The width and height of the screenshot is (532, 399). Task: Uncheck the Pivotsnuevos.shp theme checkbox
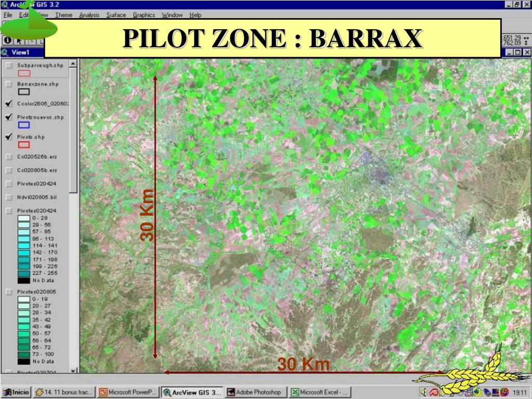tap(9, 117)
